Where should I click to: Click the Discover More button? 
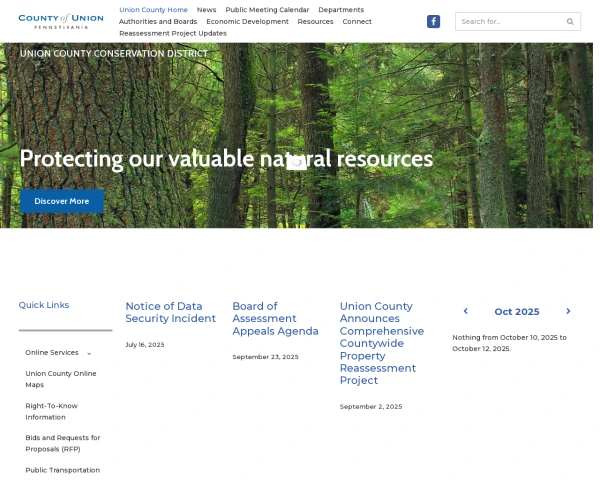point(61,201)
